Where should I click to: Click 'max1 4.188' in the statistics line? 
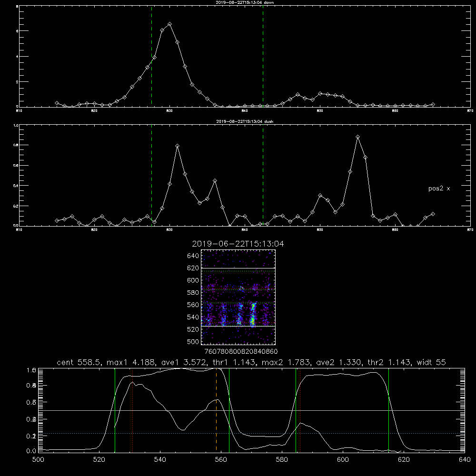click(x=131, y=362)
